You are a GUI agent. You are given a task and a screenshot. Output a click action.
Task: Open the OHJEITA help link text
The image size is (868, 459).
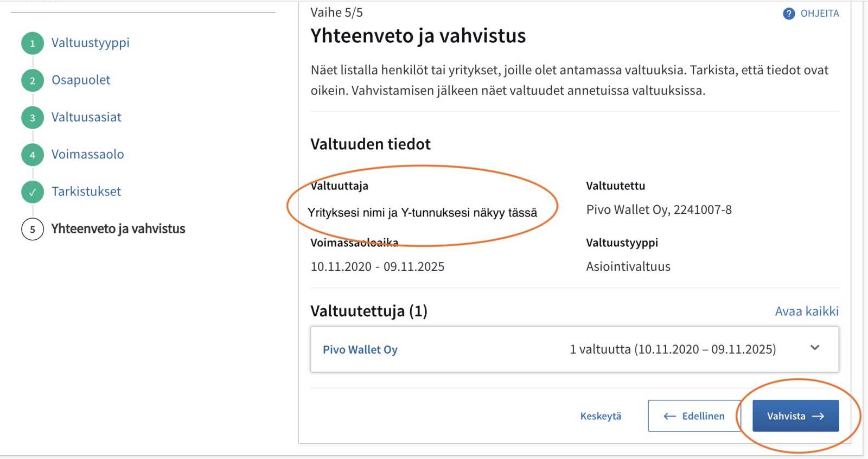[x=820, y=14]
